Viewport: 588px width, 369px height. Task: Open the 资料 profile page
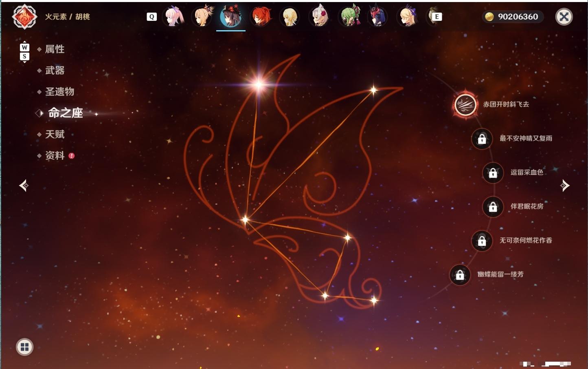coord(55,155)
